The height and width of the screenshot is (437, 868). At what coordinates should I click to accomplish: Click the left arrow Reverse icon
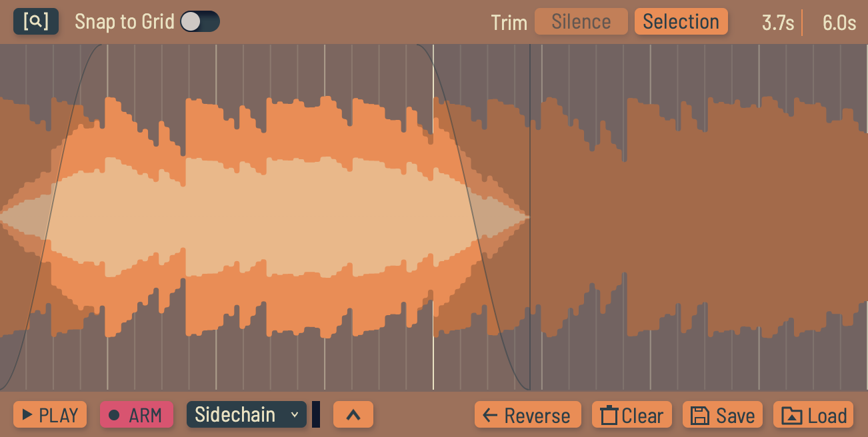[x=490, y=416]
